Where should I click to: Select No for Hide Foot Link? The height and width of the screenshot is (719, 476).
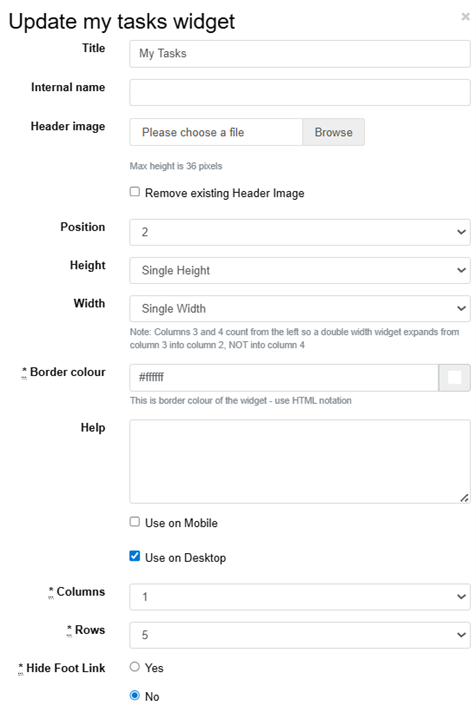134,696
